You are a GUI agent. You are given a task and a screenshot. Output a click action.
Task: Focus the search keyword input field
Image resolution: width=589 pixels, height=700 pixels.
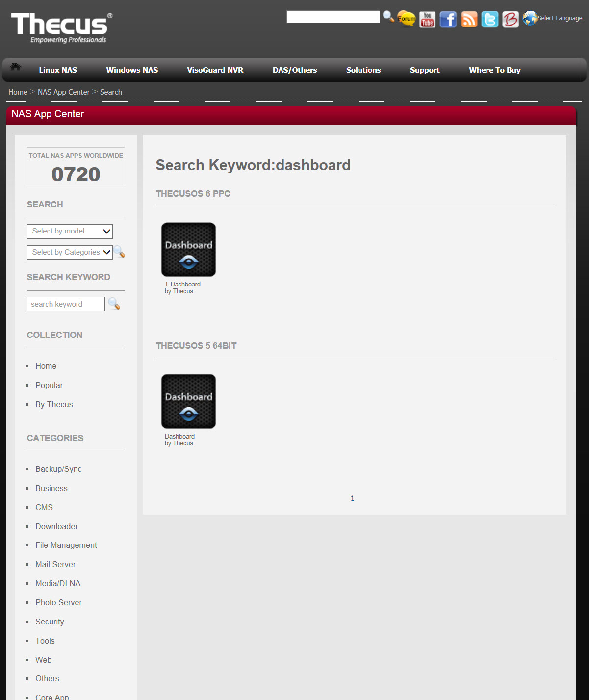66,304
